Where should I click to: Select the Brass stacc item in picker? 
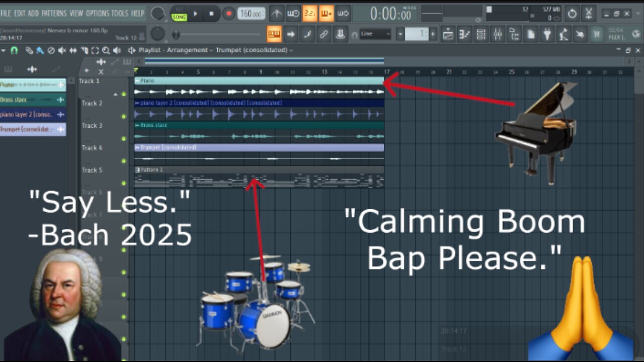33,100
